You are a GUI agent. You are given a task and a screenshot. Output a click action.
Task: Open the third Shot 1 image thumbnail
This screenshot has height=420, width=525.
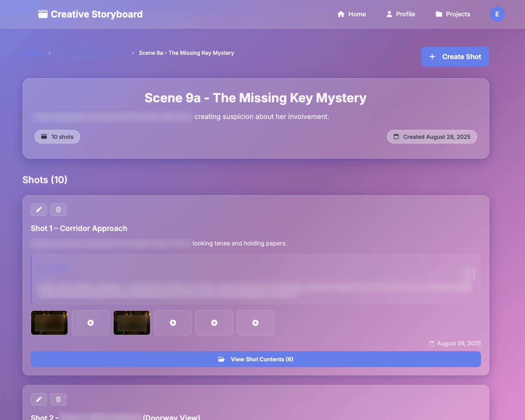point(132,323)
